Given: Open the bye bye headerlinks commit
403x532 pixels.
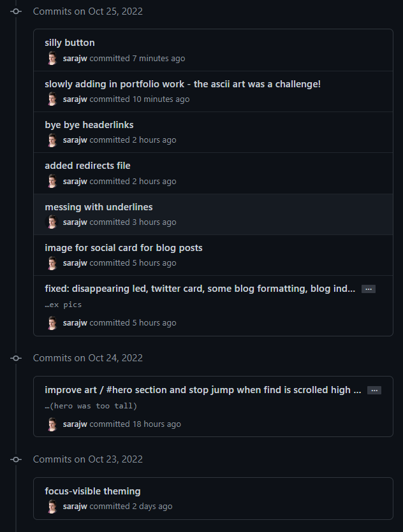Looking at the screenshot, I should pos(89,124).
